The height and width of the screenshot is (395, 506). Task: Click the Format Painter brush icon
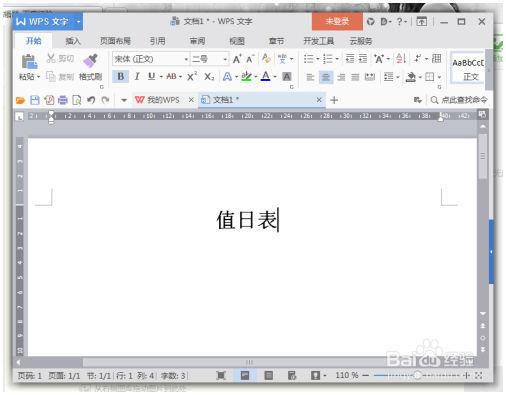coord(90,60)
